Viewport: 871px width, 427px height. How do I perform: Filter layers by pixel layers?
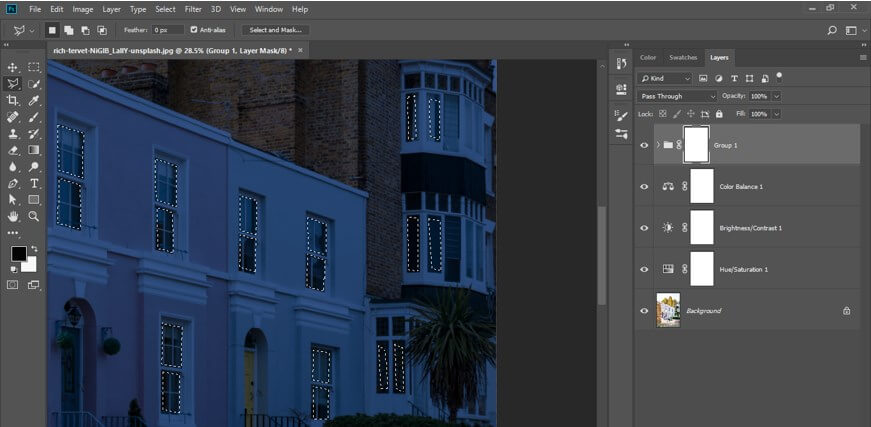pyautogui.click(x=703, y=79)
